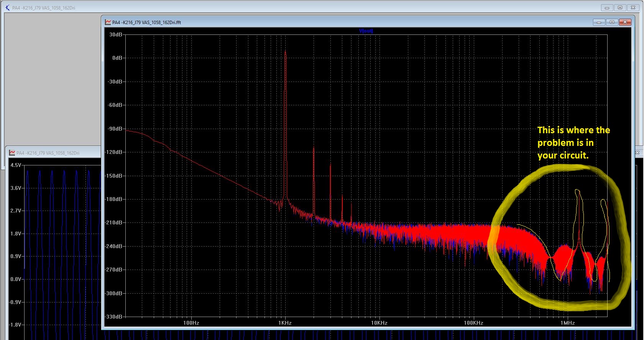
Task: Click the main window title PA4 -K216_J79 text
Action: tap(44, 8)
